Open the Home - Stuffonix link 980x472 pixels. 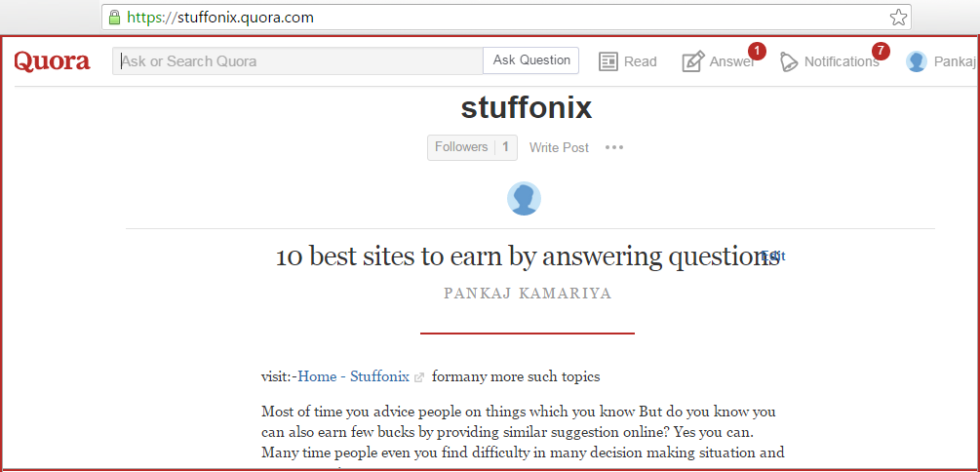[x=354, y=377]
